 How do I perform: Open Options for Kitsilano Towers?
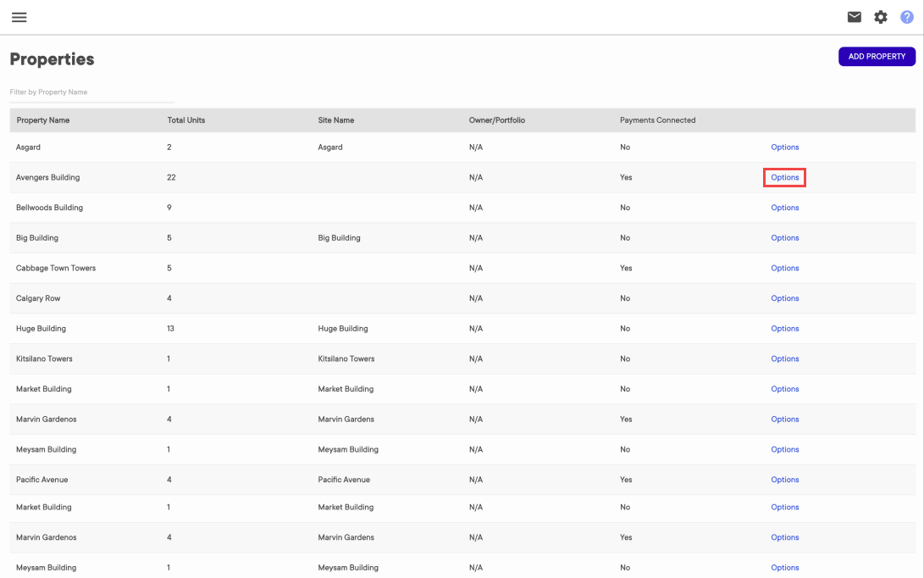pyautogui.click(x=784, y=358)
